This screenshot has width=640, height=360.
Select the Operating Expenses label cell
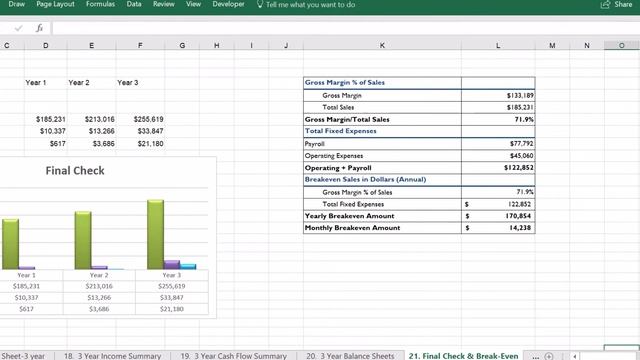[382, 156]
